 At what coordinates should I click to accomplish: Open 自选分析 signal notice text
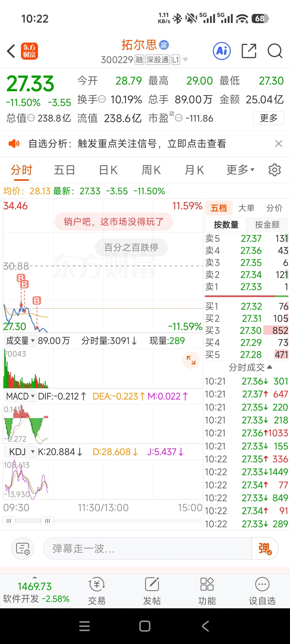127,144
